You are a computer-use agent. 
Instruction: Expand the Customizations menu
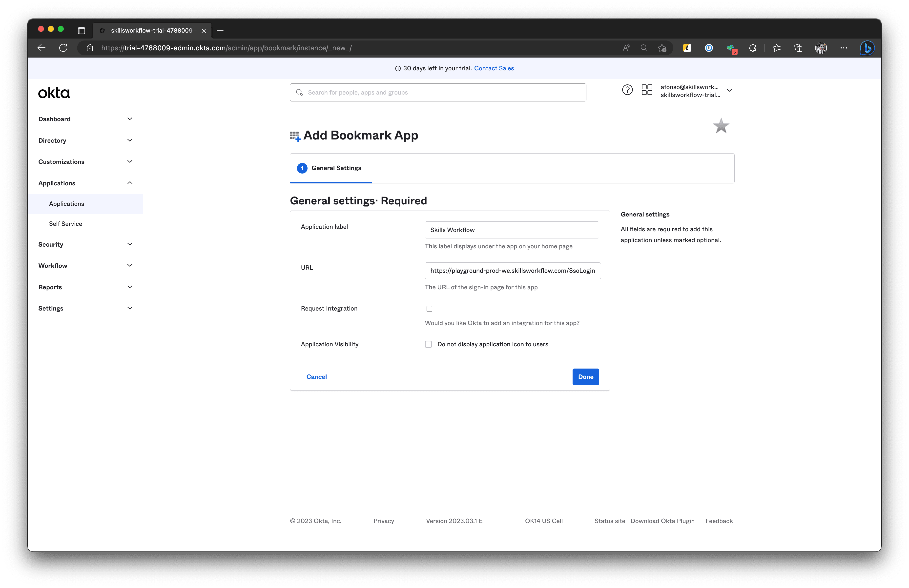(x=85, y=162)
